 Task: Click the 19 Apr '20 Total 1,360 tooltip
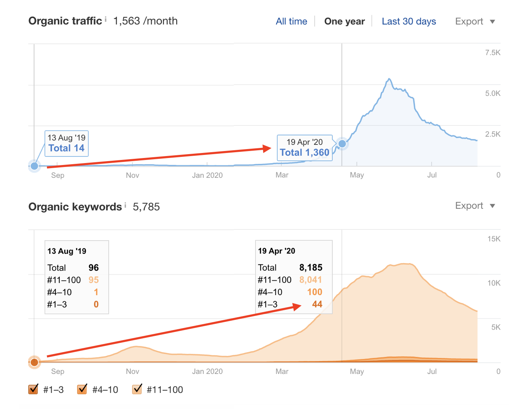304,148
